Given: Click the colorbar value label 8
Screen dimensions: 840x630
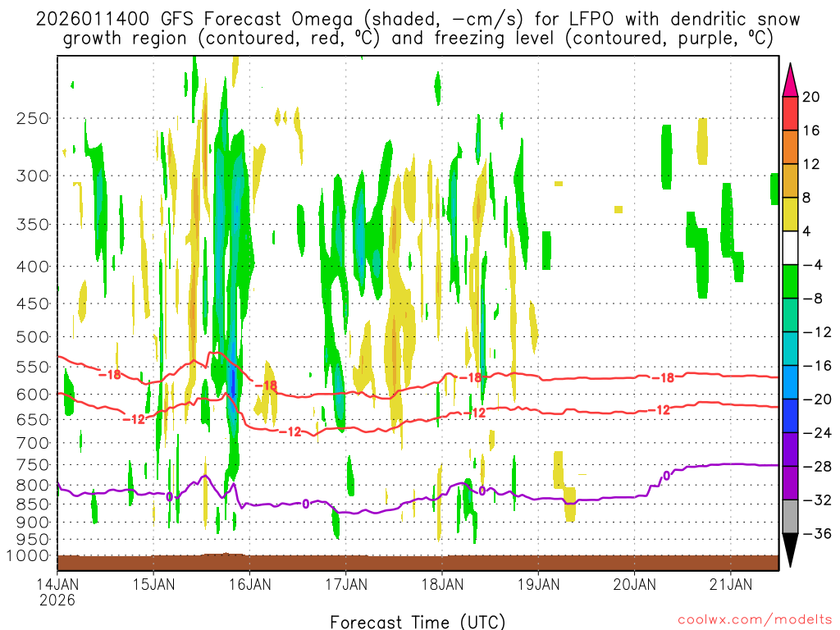Looking at the screenshot, I should (807, 198).
